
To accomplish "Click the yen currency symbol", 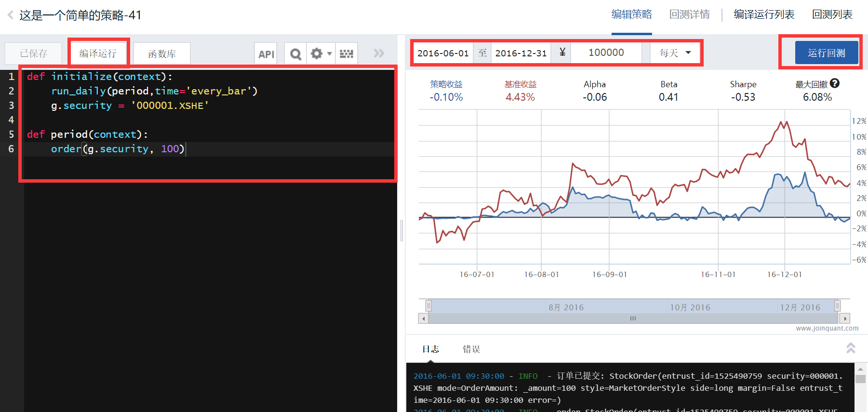I will coord(562,52).
